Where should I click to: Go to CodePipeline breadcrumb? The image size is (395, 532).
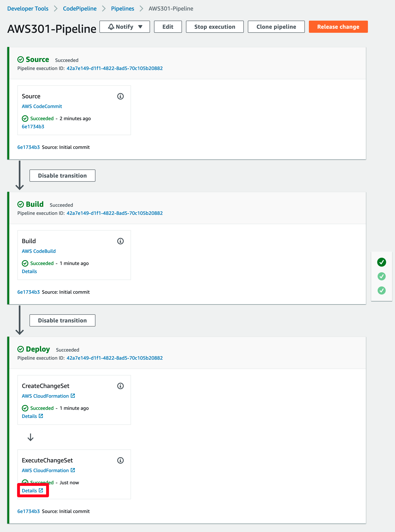pyautogui.click(x=80, y=9)
